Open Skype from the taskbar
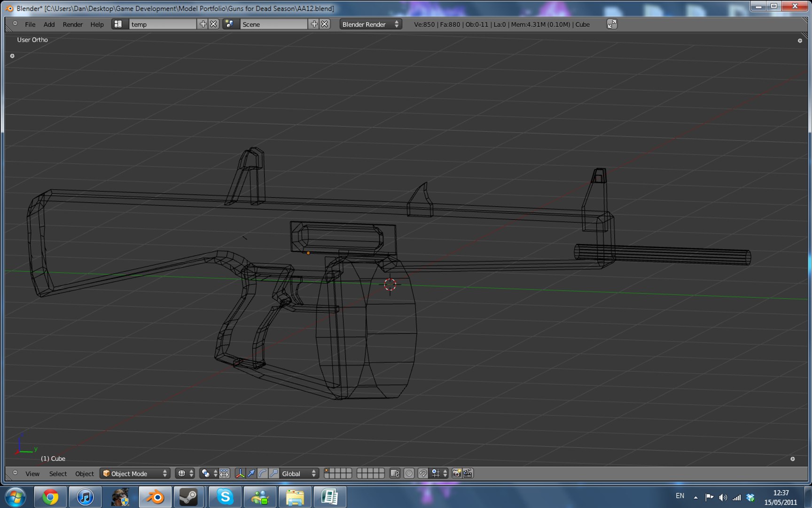Image resolution: width=812 pixels, height=508 pixels. pyautogui.click(x=225, y=497)
